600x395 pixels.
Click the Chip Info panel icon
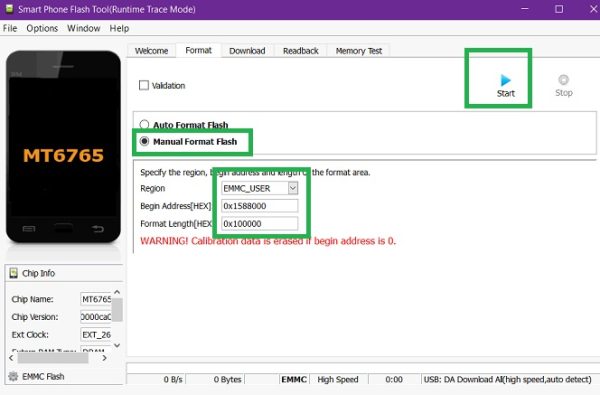point(13,273)
